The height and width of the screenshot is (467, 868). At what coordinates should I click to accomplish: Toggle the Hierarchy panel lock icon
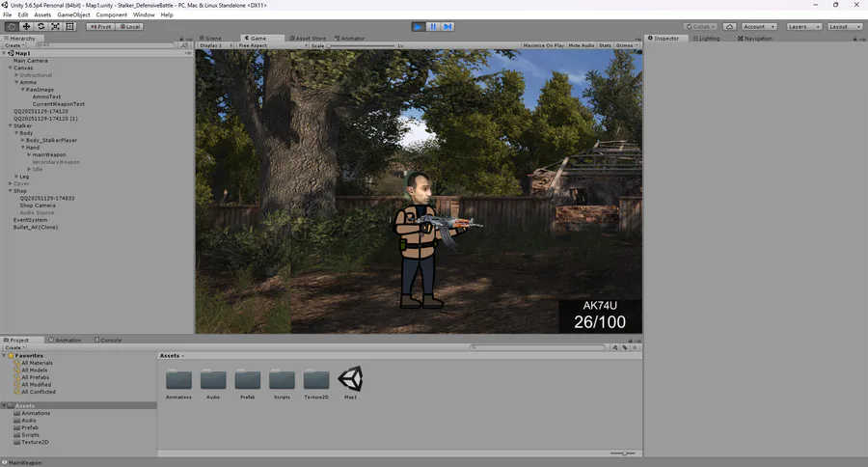[181, 39]
